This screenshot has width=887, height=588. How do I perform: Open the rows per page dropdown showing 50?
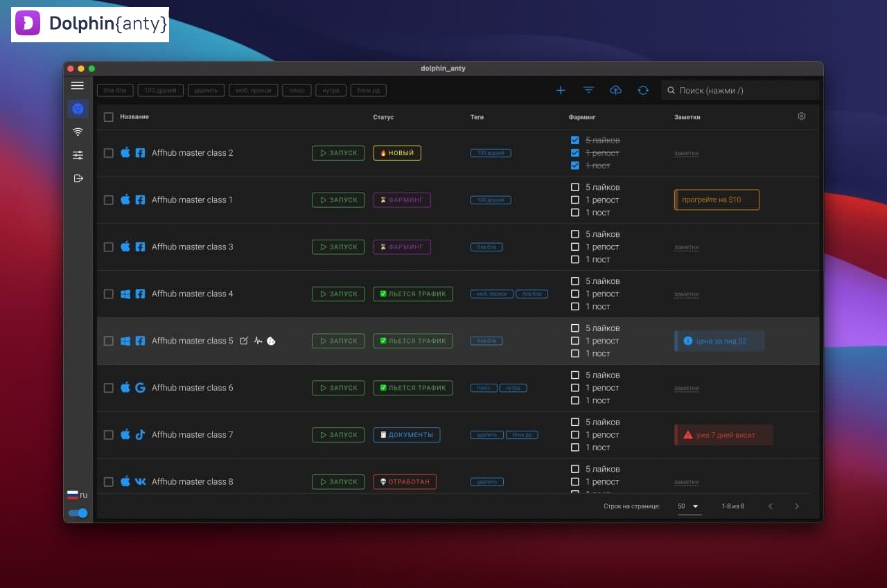click(x=689, y=506)
